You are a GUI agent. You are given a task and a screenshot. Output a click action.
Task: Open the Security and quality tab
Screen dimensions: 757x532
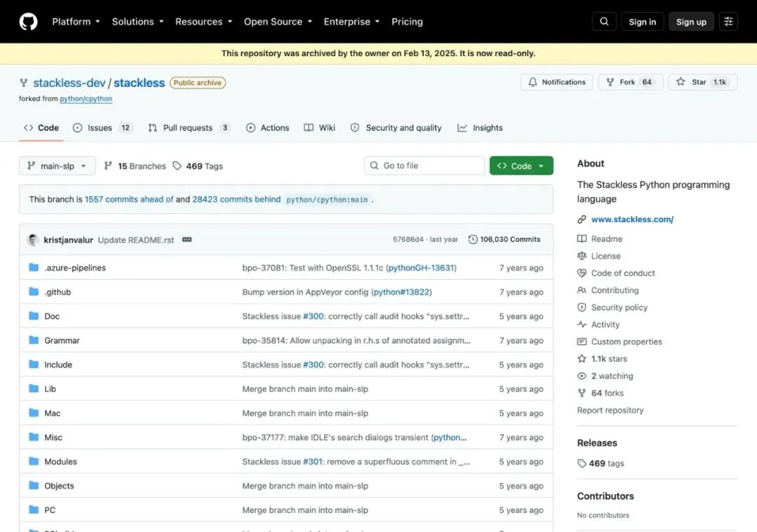396,128
